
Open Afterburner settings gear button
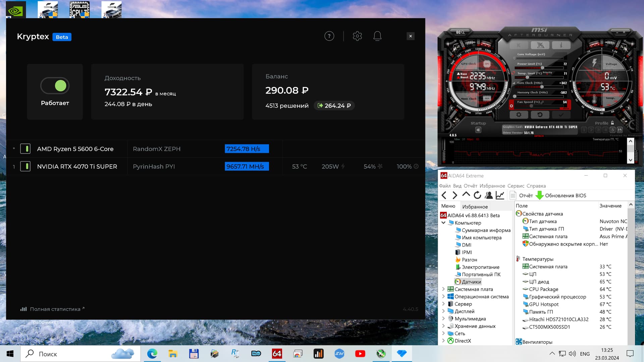coord(519,115)
